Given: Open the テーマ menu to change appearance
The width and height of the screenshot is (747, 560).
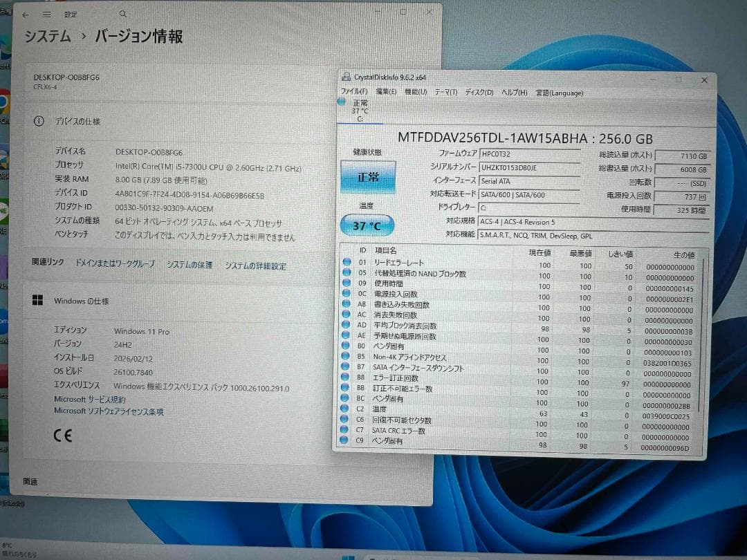Looking at the screenshot, I should [447, 92].
